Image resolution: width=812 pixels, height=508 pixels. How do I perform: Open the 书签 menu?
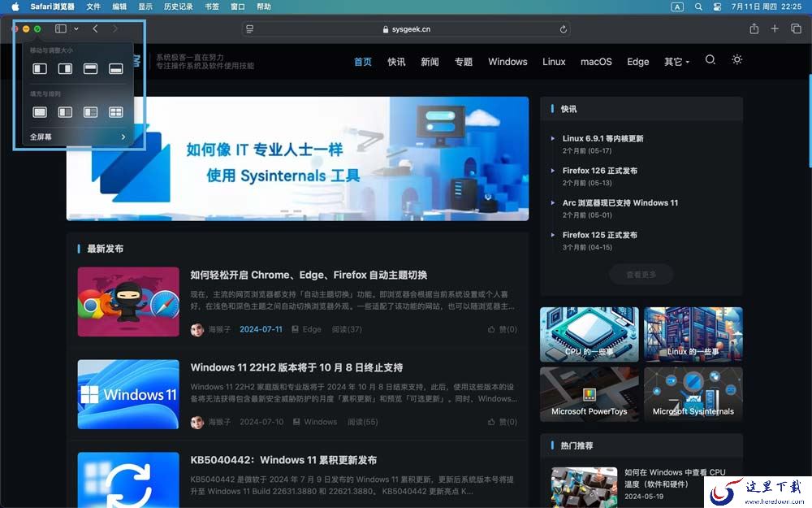pyautogui.click(x=211, y=7)
